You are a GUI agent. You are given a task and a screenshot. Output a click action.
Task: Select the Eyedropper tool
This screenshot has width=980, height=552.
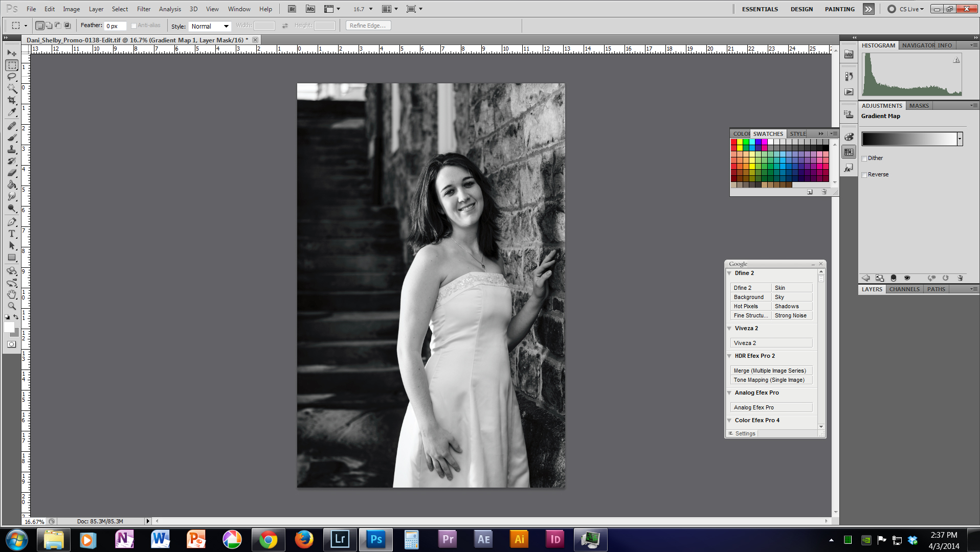[12, 112]
